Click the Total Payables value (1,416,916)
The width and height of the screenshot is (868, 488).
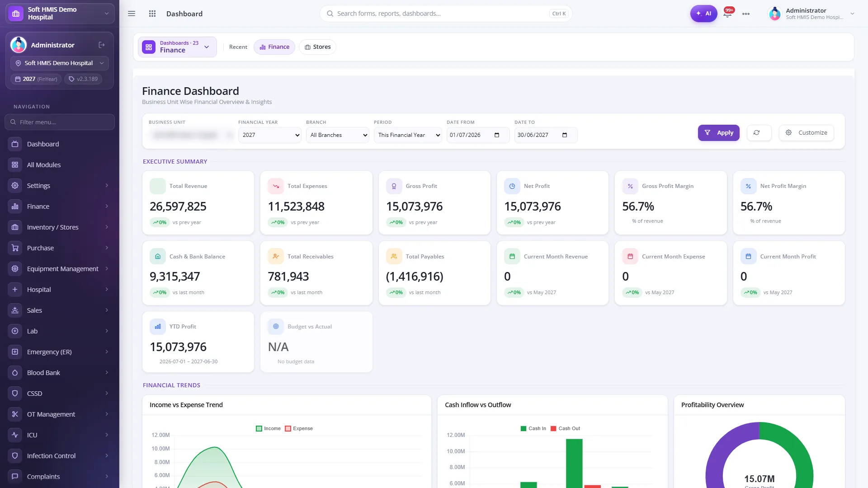(415, 277)
